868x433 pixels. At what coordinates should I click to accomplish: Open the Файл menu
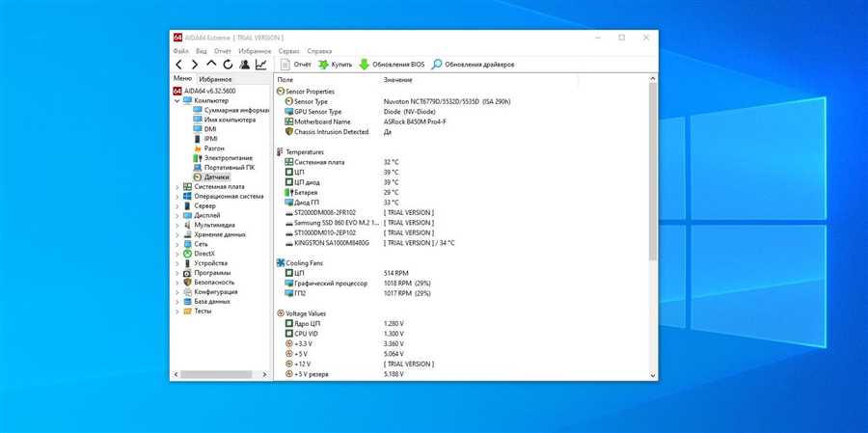180,51
